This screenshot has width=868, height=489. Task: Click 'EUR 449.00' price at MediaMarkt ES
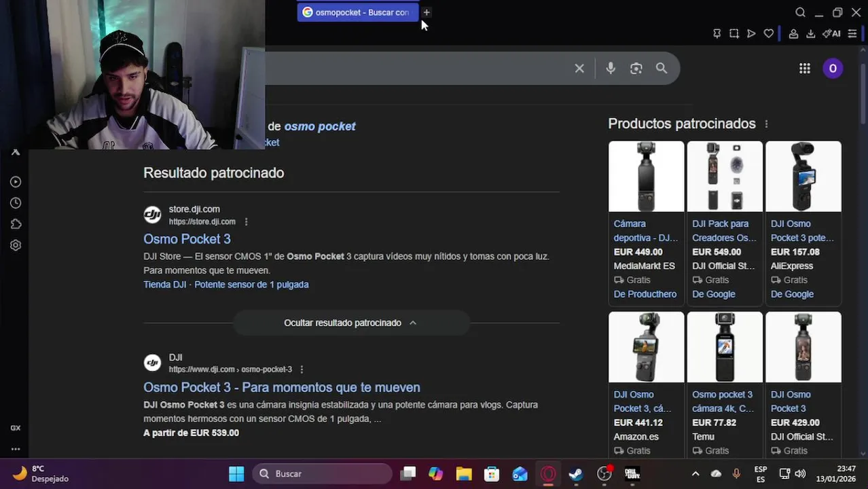[638, 252]
